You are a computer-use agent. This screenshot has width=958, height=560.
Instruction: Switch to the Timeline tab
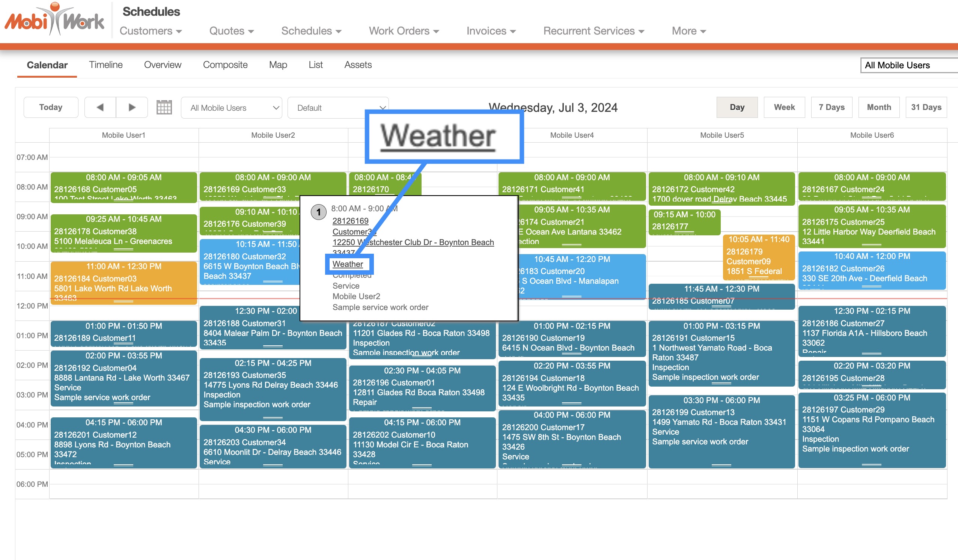(x=106, y=65)
